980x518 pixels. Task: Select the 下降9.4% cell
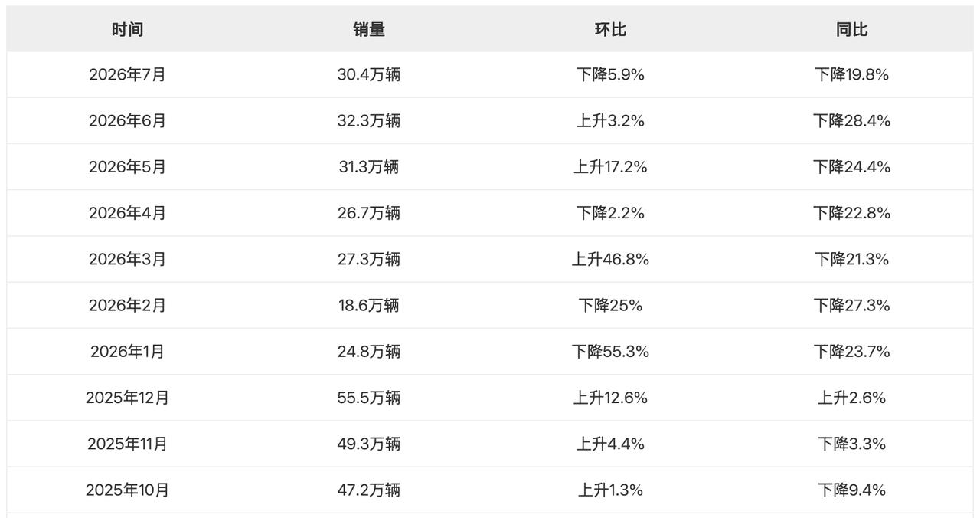tap(851, 490)
